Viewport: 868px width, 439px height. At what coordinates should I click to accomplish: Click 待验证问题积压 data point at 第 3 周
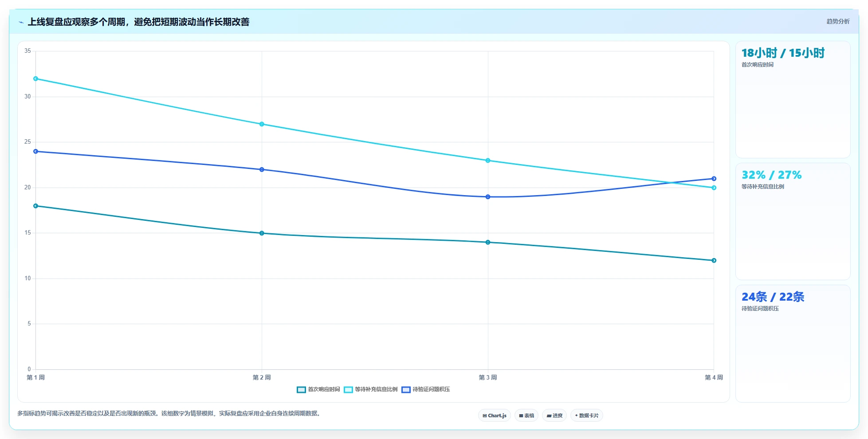(488, 197)
